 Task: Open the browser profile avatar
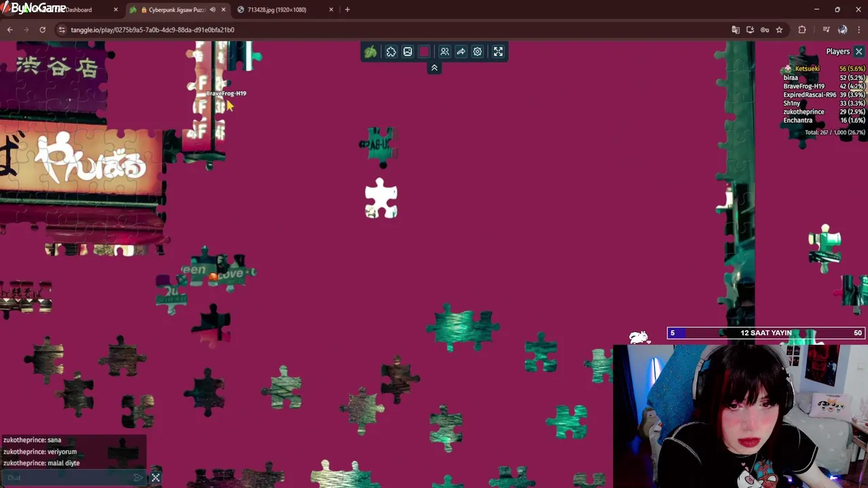[x=842, y=30]
